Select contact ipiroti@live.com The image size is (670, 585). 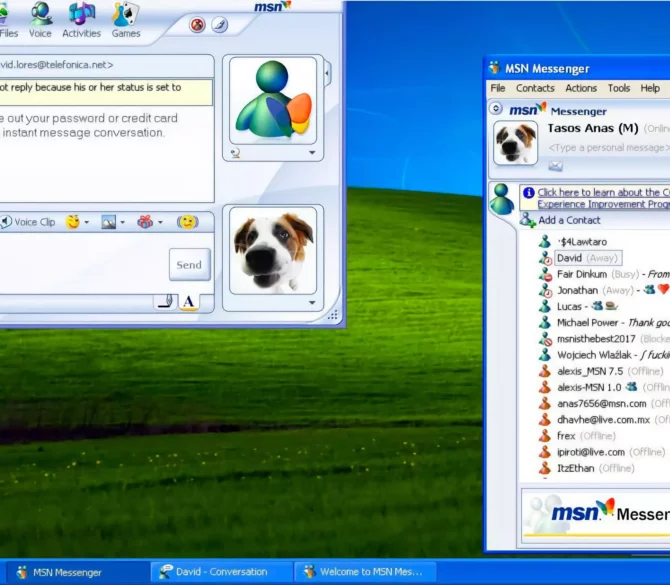[602, 452]
